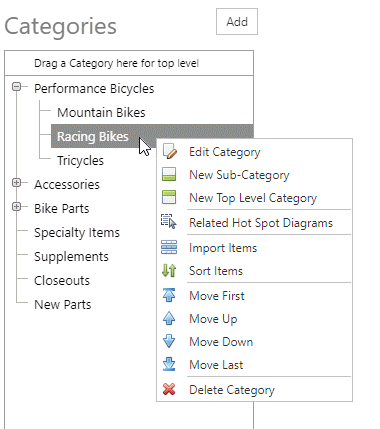This screenshot has width=380, height=429.
Task: Click the New Top Level Category icon
Action: pos(169,197)
